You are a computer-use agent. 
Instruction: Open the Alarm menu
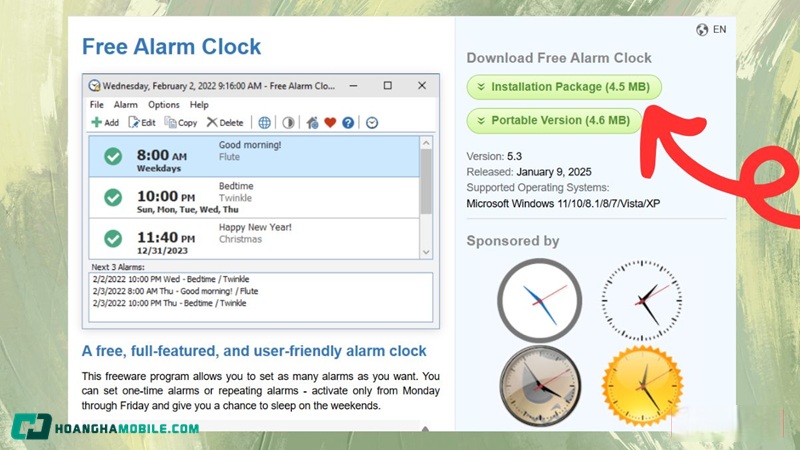coord(125,105)
